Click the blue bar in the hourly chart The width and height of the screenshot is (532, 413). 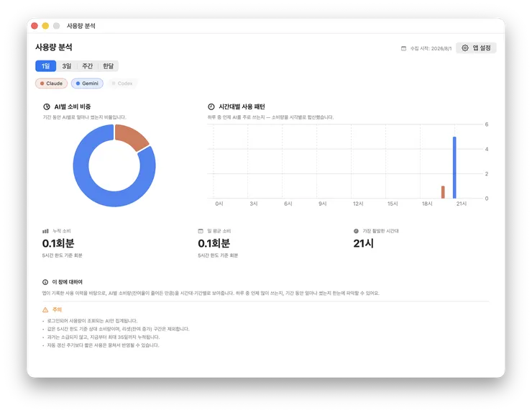454,168
